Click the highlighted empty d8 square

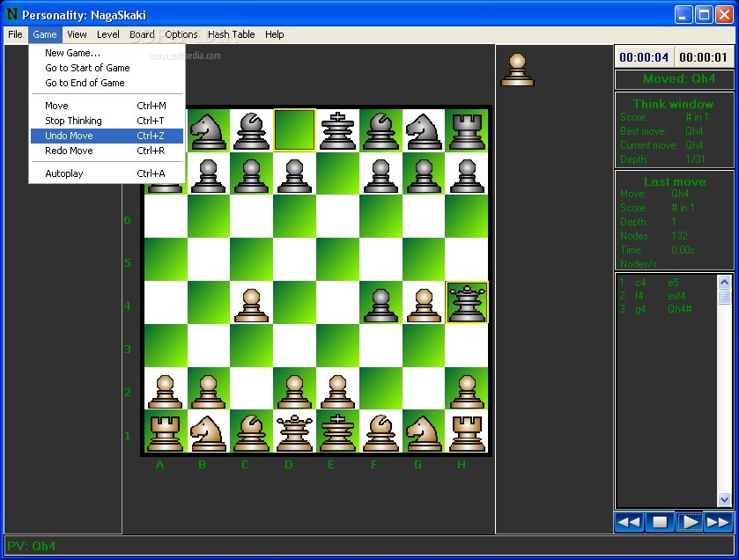point(294,130)
